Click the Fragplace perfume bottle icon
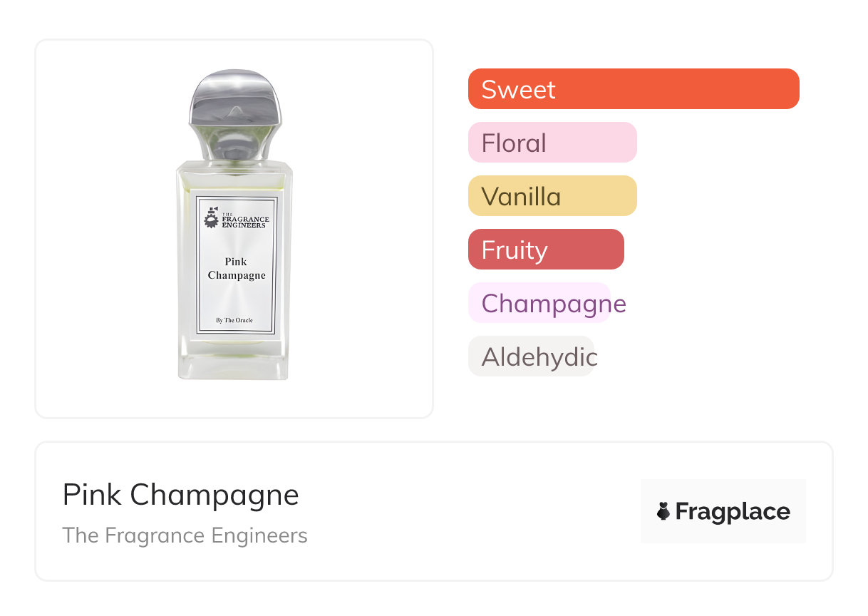Image resolution: width=868 pixels, height=616 pixels. point(663,511)
